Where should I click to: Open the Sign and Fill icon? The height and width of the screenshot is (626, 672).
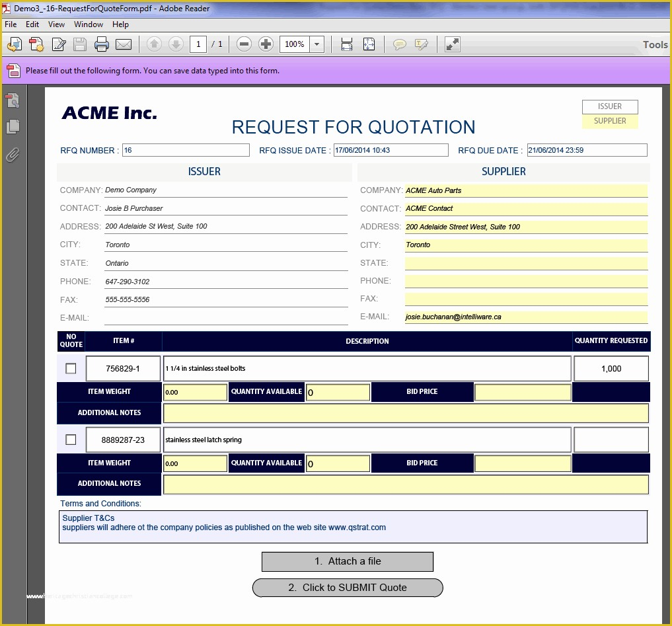click(x=57, y=44)
